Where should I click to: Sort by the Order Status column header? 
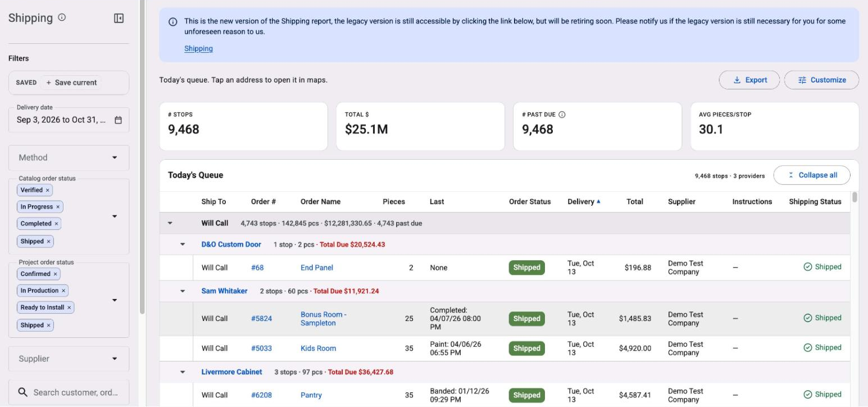pos(530,202)
